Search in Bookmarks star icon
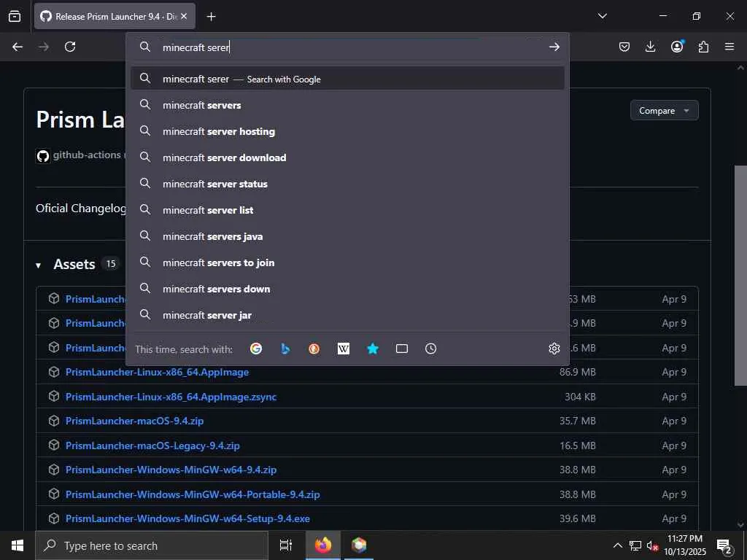The image size is (747, 560). coord(373,349)
